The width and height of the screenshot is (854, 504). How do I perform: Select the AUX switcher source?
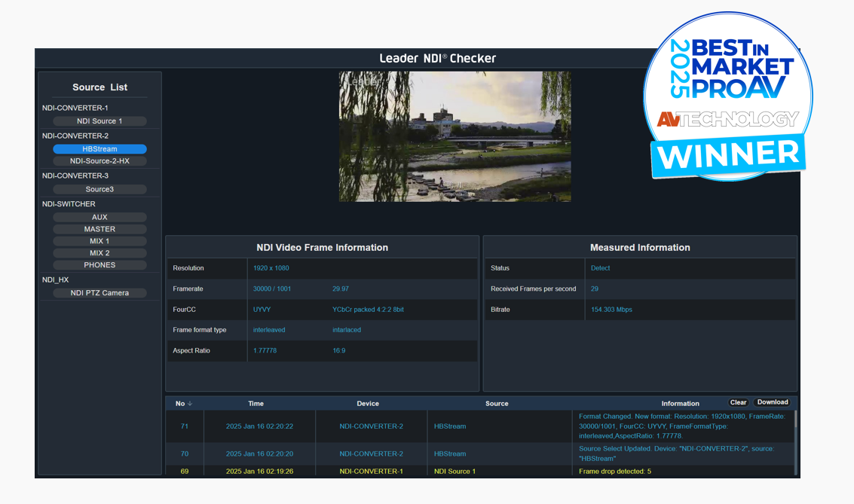tap(99, 217)
